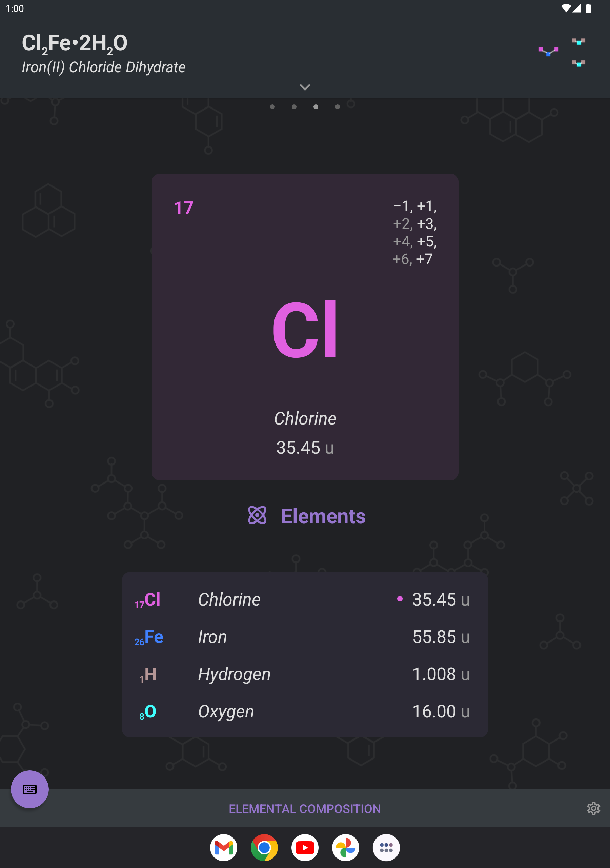Select the Iron row in elements list

click(305, 636)
